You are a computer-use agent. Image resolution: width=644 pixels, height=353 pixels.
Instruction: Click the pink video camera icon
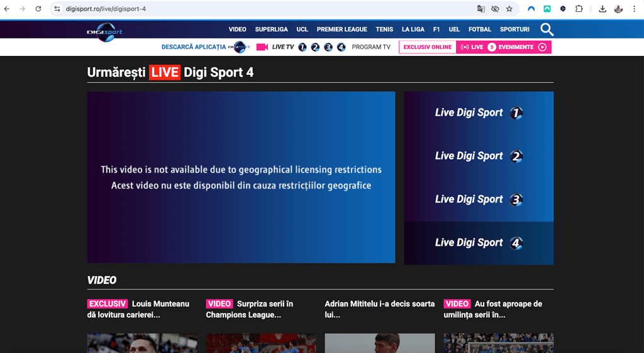(262, 47)
